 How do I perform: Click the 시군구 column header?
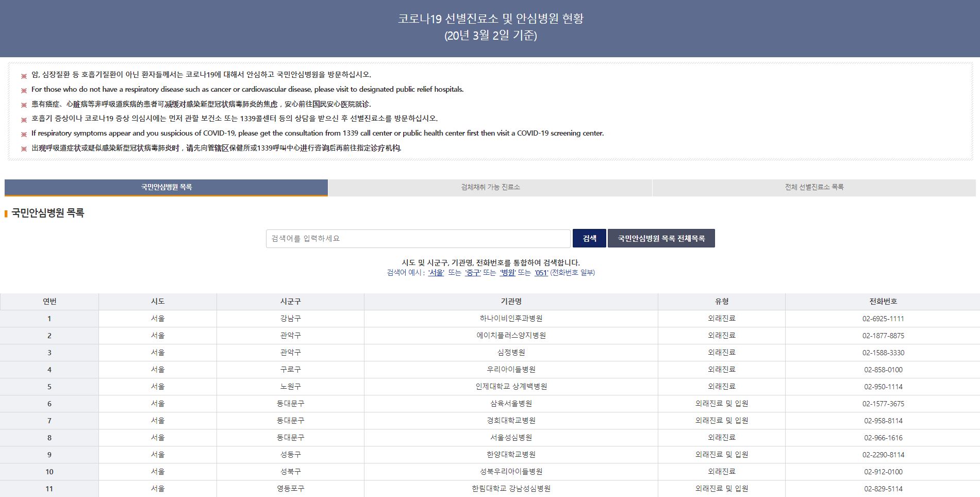290,302
